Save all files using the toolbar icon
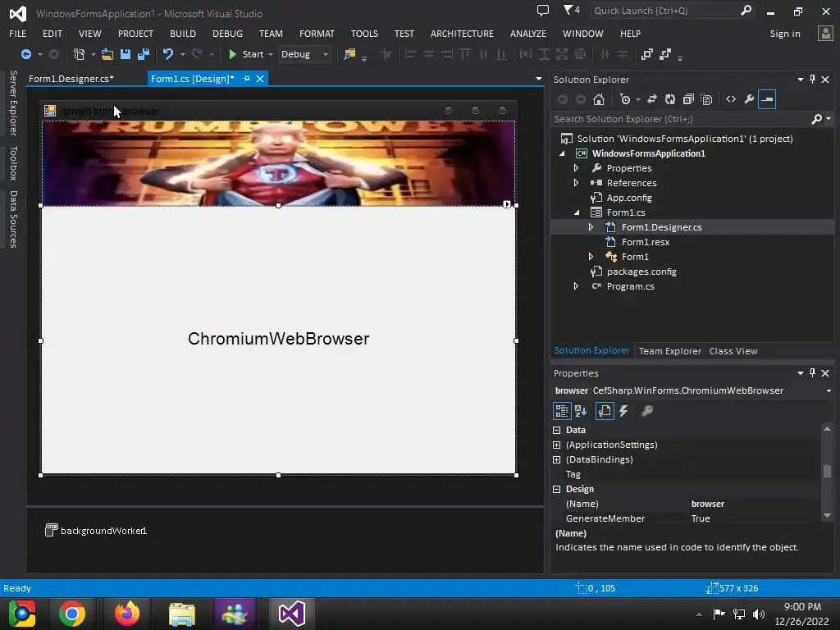840x630 pixels. pos(143,54)
